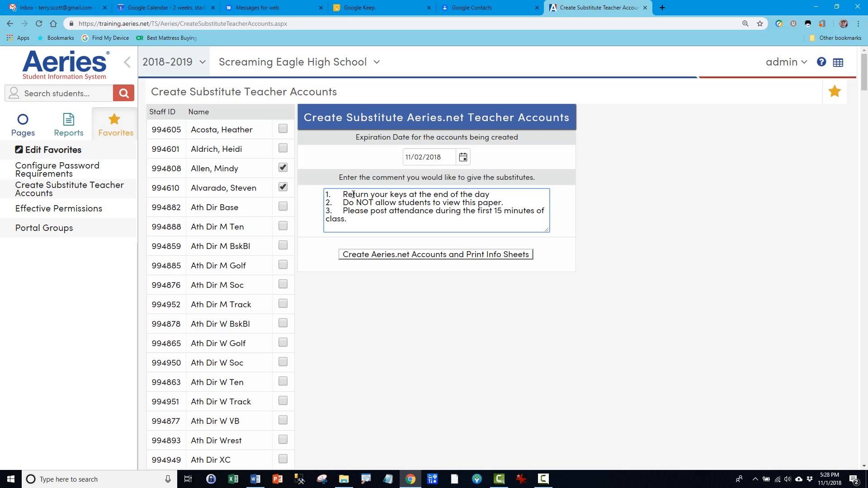The height and width of the screenshot is (488, 868).
Task: Expand the admin user menu
Action: tap(786, 62)
